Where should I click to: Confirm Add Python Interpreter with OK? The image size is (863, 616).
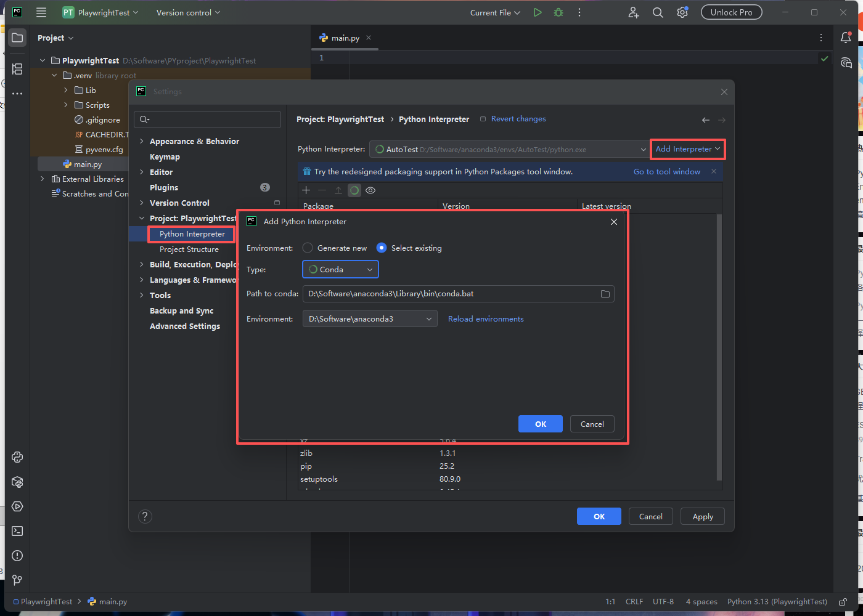coord(541,424)
